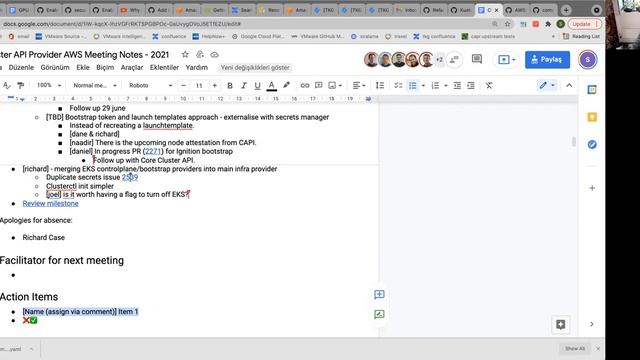Expand the numbered list style arrow
This screenshot has width=640, height=360.
[446, 85]
